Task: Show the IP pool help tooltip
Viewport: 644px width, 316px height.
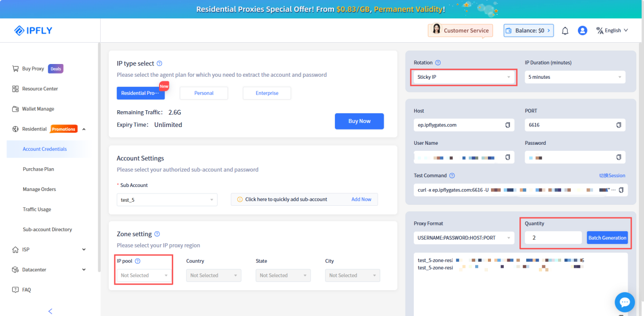Action: pos(138,261)
